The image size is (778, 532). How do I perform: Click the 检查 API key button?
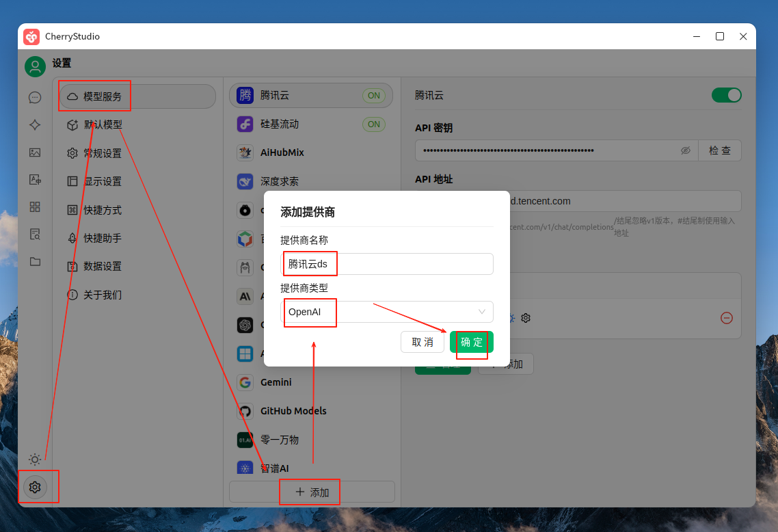pyautogui.click(x=719, y=150)
